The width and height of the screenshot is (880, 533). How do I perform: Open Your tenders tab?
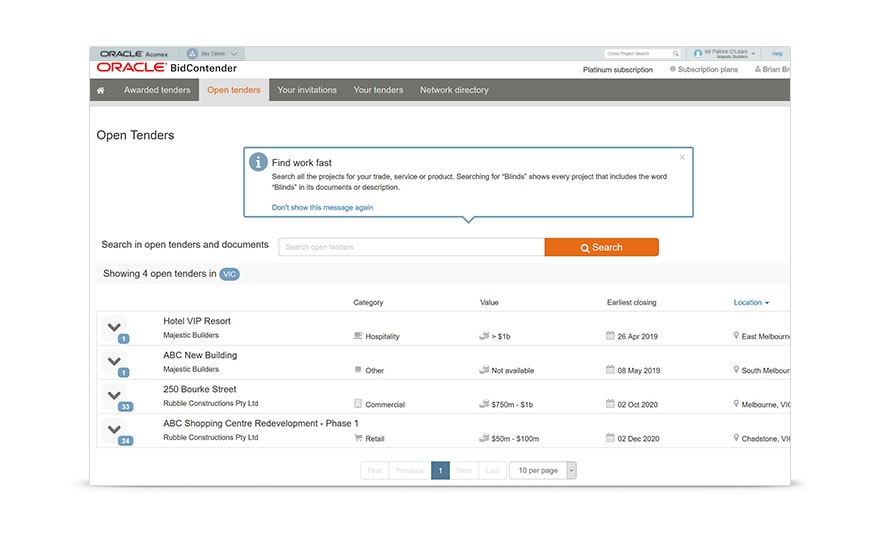pyautogui.click(x=378, y=90)
